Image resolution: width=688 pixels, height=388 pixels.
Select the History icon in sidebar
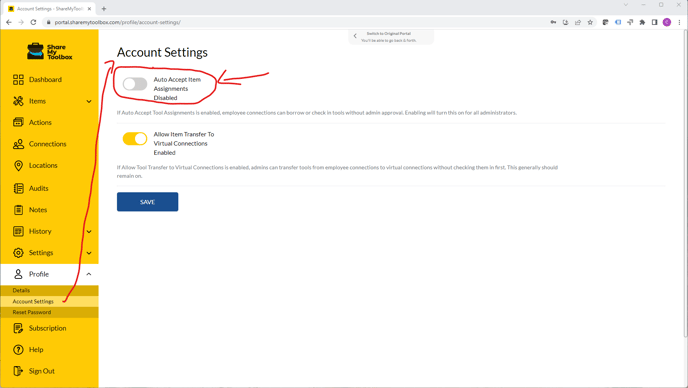tap(18, 231)
